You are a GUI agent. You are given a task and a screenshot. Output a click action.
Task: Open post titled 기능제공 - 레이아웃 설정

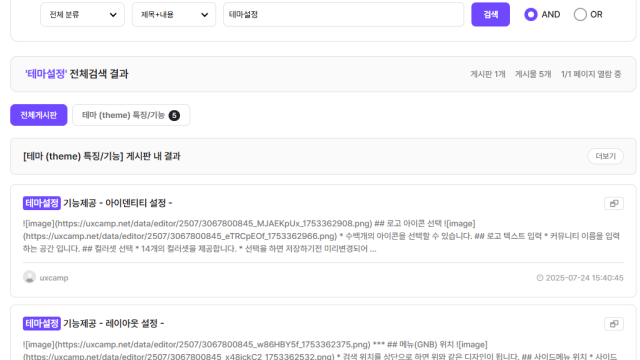pos(93,324)
